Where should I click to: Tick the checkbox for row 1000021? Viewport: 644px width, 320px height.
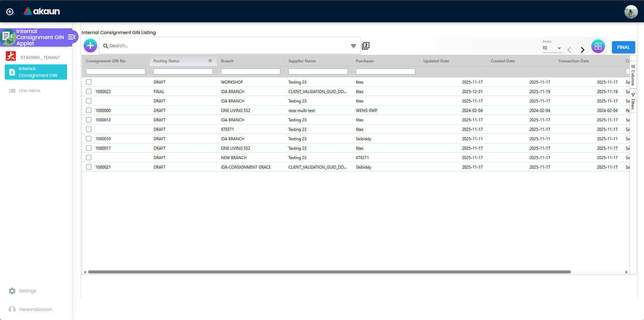tap(89, 167)
